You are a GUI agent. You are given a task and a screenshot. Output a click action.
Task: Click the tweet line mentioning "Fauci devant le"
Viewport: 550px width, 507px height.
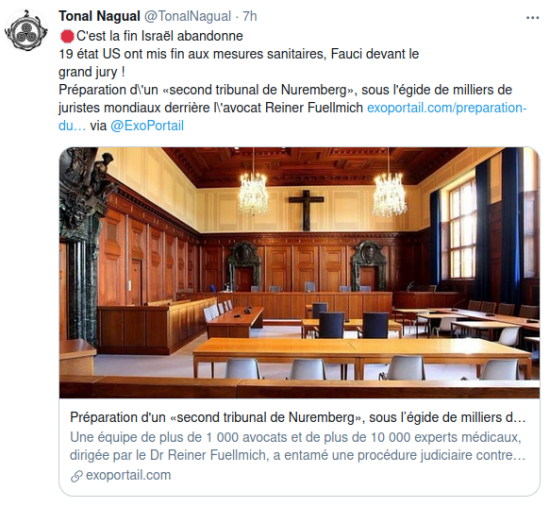(239, 54)
